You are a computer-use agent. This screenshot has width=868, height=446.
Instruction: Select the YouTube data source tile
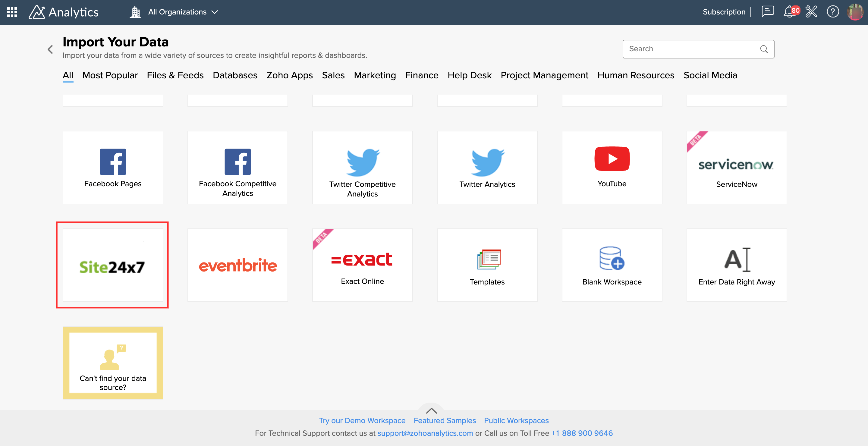pos(612,168)
